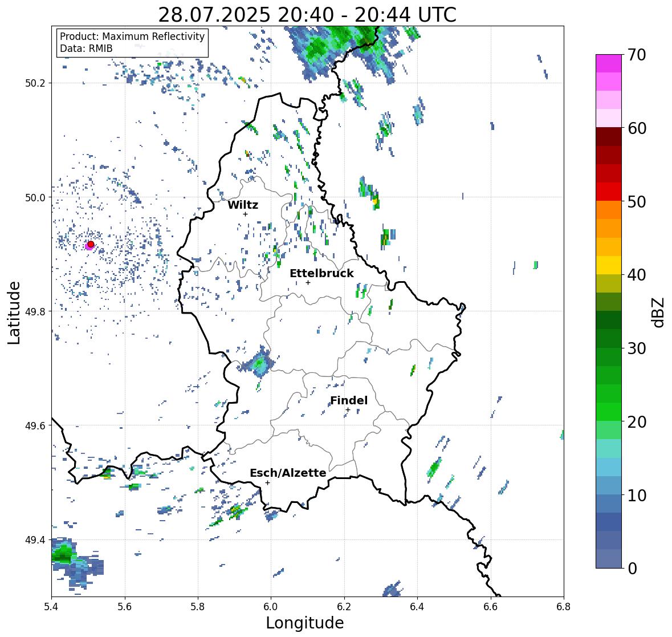The image size is (672, 637).
Task: Click the plus marker below Wiltz
Action: click(x=245, y=214)
